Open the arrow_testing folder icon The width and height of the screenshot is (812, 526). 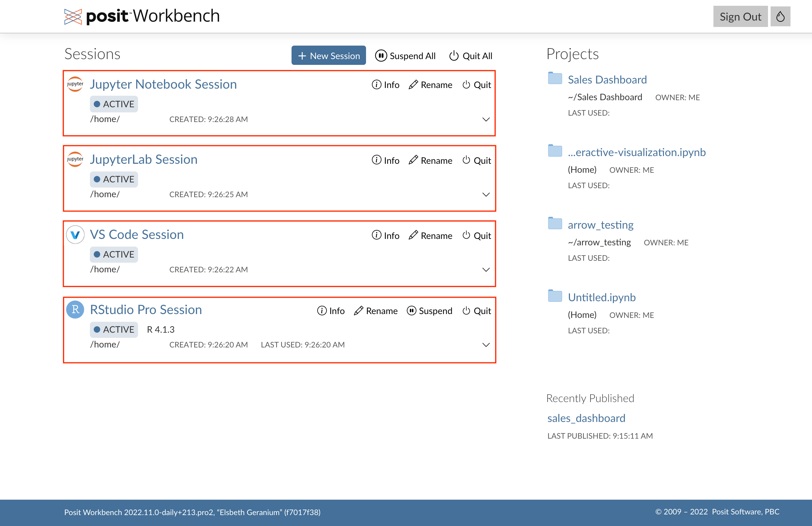[x=555, y=223]
